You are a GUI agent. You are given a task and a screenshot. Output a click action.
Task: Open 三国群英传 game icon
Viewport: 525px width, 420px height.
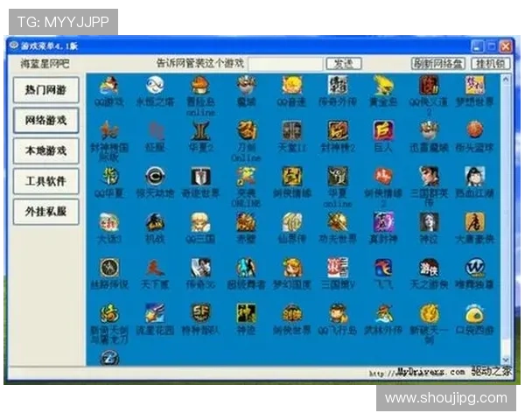click(x=429, y=176)
